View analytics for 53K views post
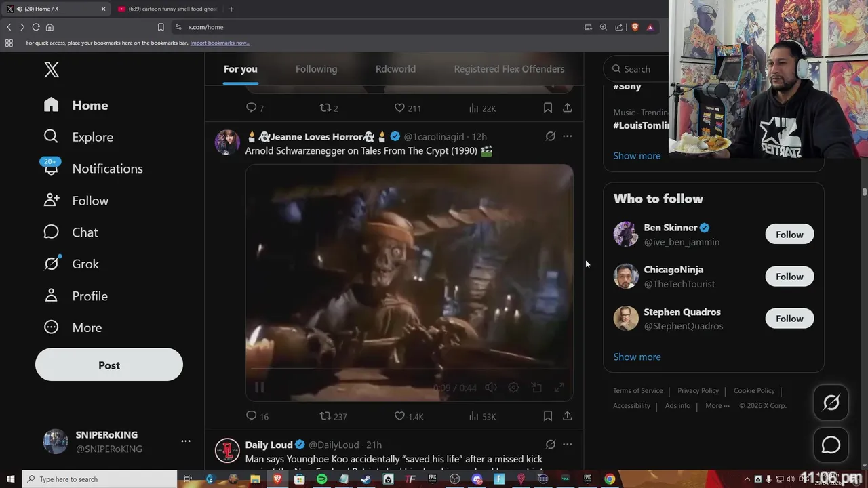The width and height of the screenshot is (868, 488). pos(482,416)
